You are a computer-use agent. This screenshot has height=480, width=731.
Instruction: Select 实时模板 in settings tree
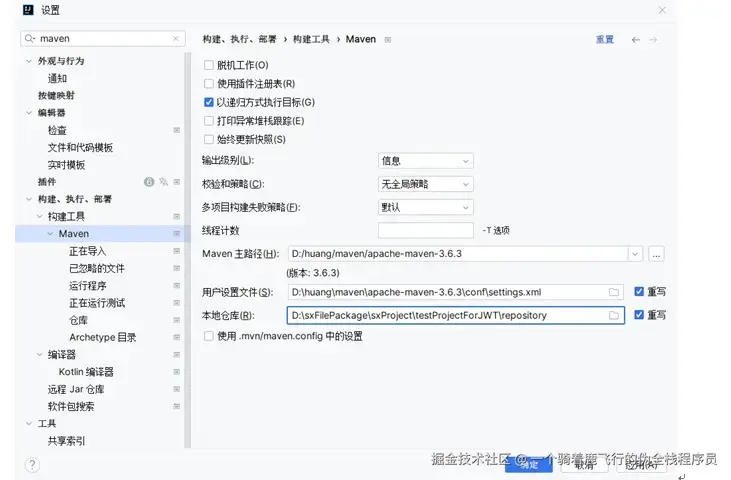tap(66, 165)
